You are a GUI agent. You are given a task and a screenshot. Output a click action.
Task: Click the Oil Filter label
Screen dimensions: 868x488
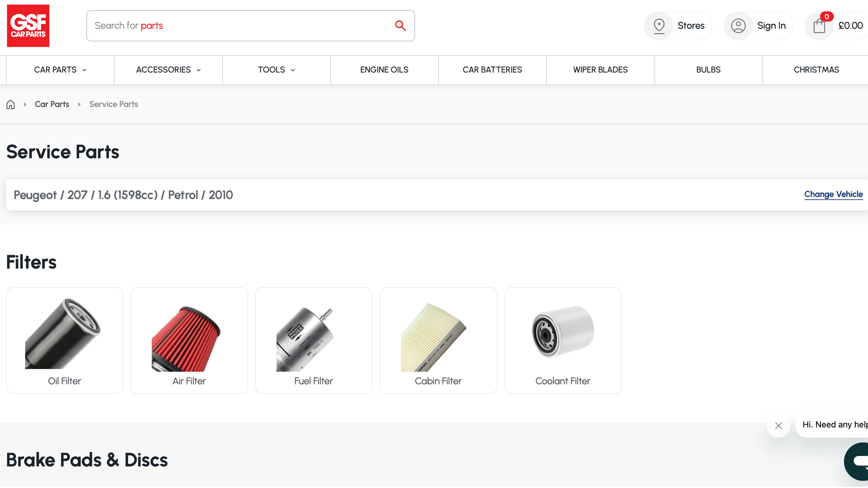coord(64,381)
